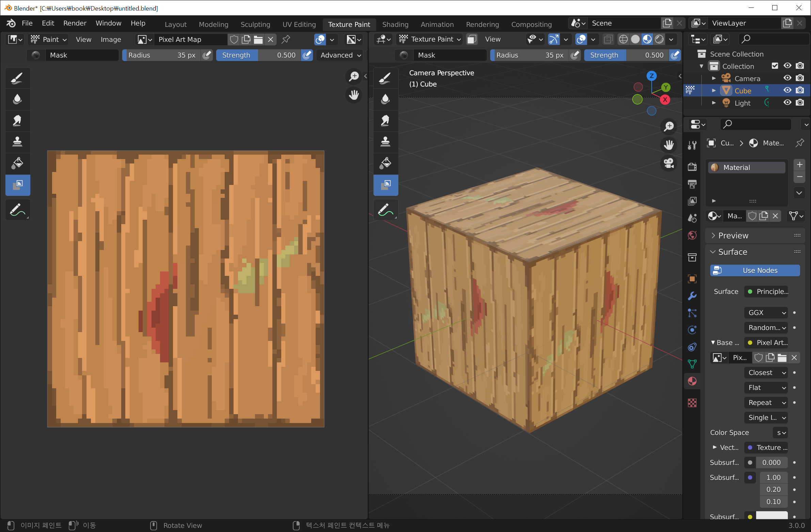Viewport: 811px width, 532px height.
Task: Click the camera view toggle in viewport
Action: (x=669, y=163)
